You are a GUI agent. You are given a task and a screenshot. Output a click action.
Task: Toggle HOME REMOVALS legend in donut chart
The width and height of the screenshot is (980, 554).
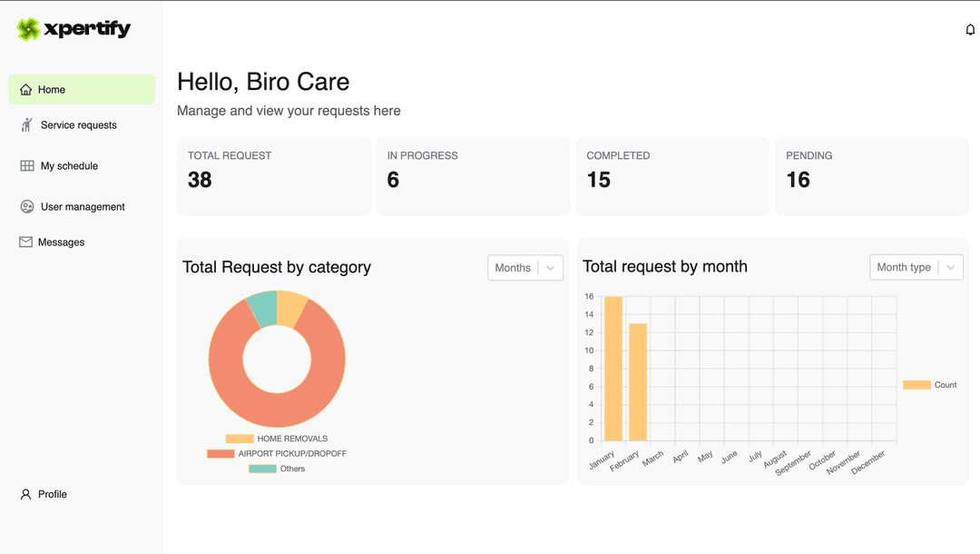(x=277, y=439)
